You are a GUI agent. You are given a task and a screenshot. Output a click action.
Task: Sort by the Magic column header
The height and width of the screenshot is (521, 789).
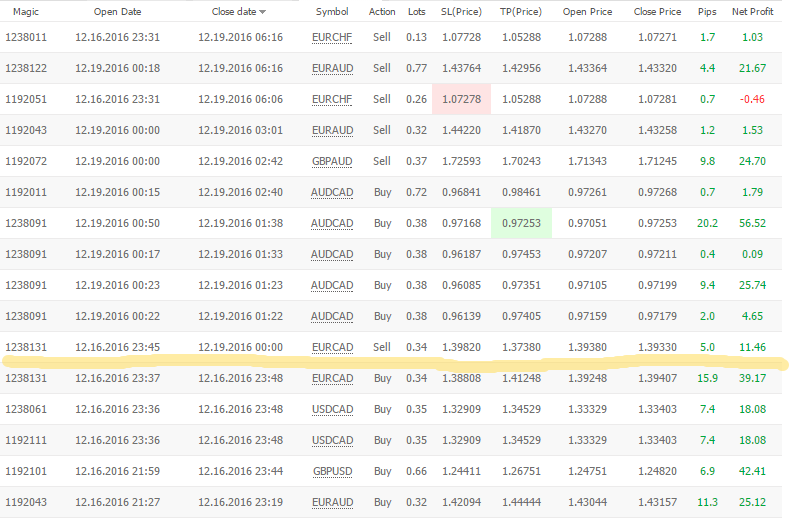click(x=26, y=12)
